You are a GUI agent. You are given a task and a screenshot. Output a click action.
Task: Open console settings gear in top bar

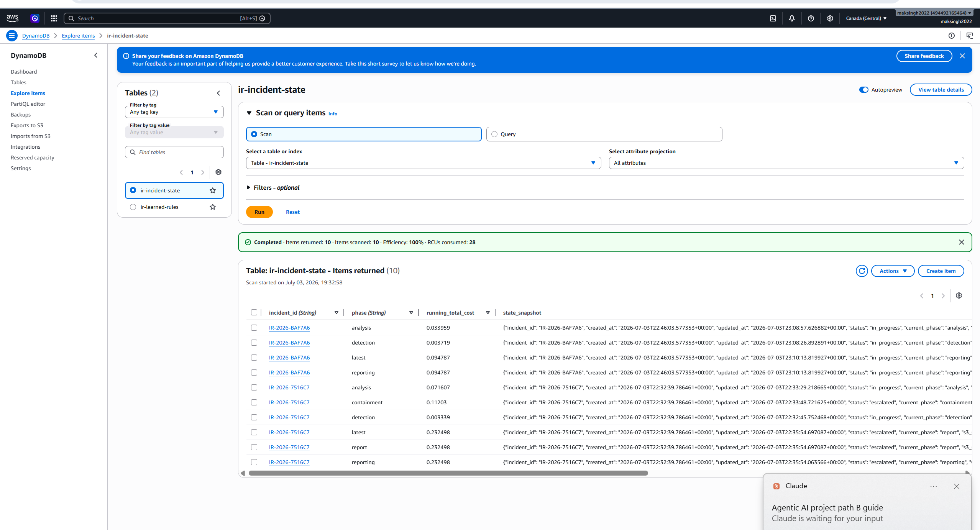point(830,18)
